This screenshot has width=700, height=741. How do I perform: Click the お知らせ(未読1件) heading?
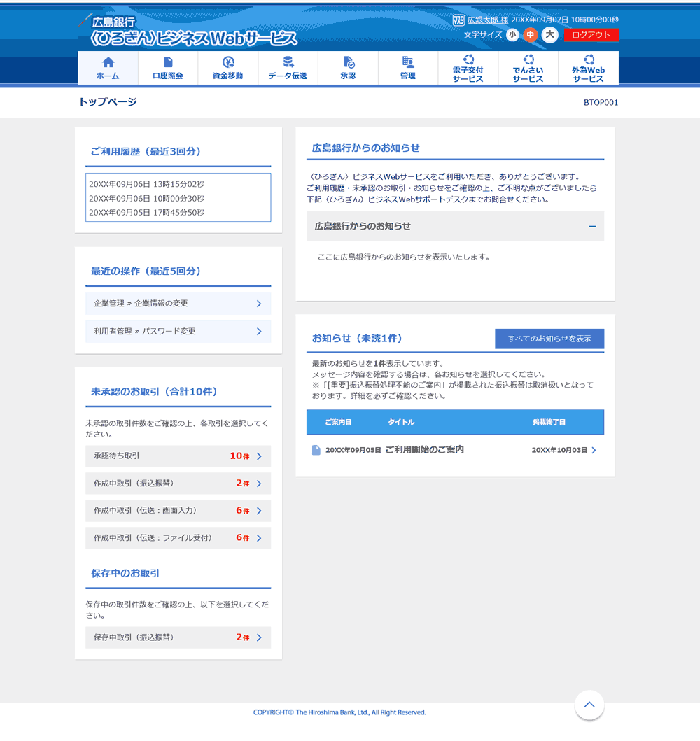pyautogui.click(x=357, y=339)
